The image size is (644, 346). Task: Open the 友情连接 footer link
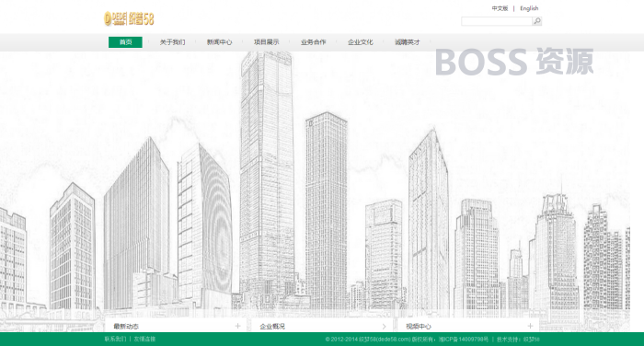pos(144,339)
